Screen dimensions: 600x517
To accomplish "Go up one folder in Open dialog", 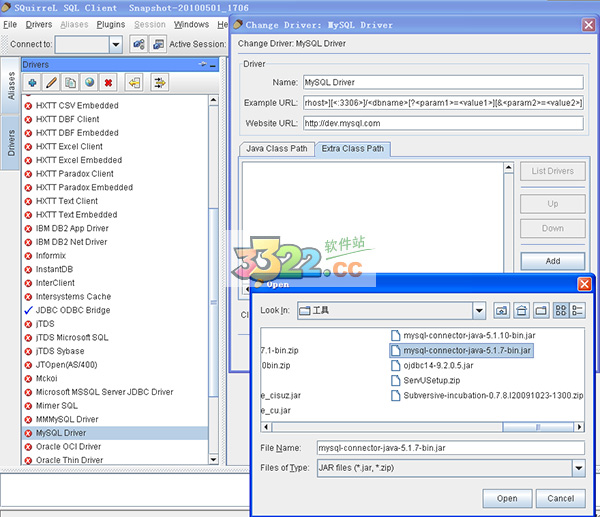I will (x=502, y=310).
